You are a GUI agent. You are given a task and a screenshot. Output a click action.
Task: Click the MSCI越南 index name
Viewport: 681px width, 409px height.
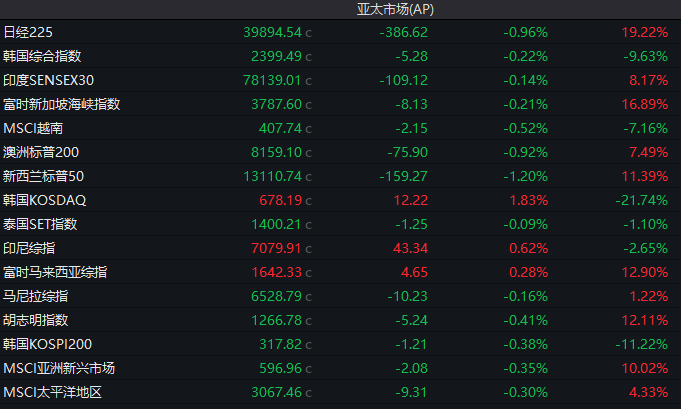pos(32,128)
